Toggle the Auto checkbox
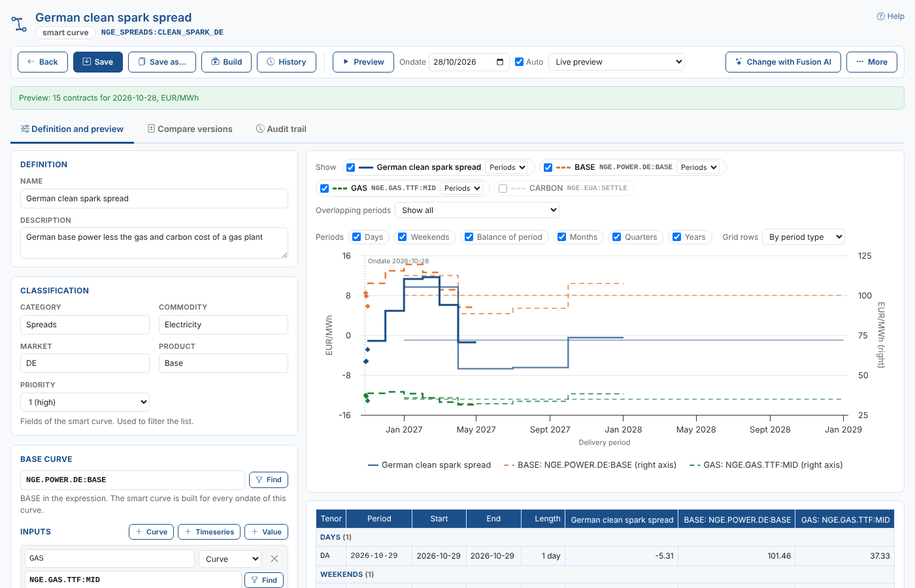Image resolution: width=915 pixels, height=588 pixels. [519, 62]
